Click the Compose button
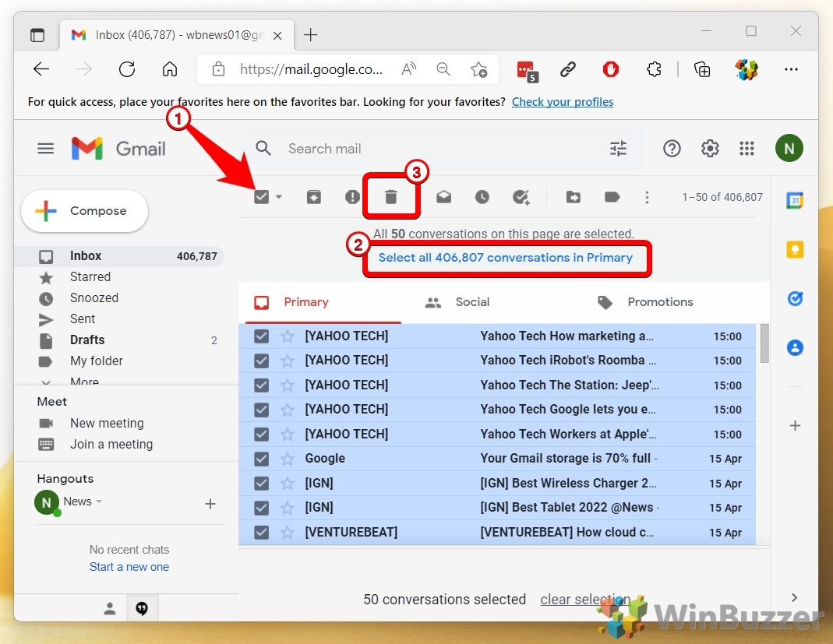This screenshot has height=644, width=833. 84,211
